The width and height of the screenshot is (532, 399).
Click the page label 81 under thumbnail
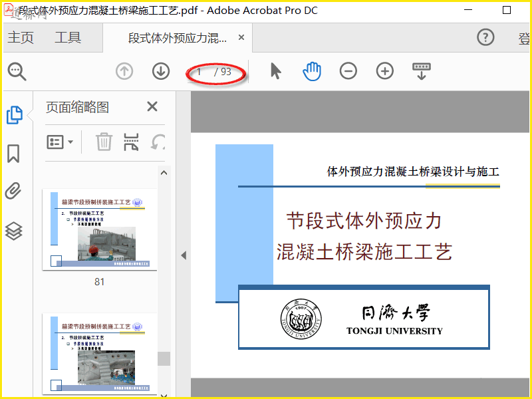(x=99, y=281)
